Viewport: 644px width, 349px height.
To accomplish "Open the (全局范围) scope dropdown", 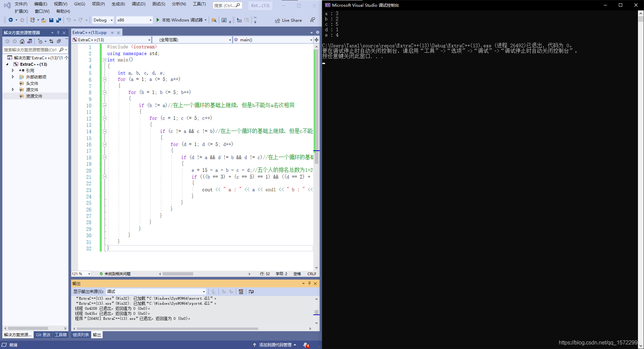I will 193,40.
